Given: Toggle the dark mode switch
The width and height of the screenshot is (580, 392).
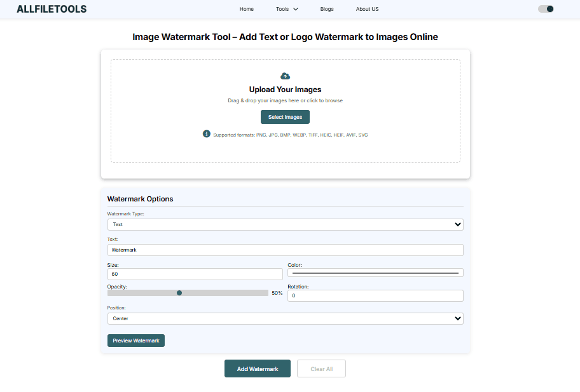Looking at the screenshot, I should [546, 9].
